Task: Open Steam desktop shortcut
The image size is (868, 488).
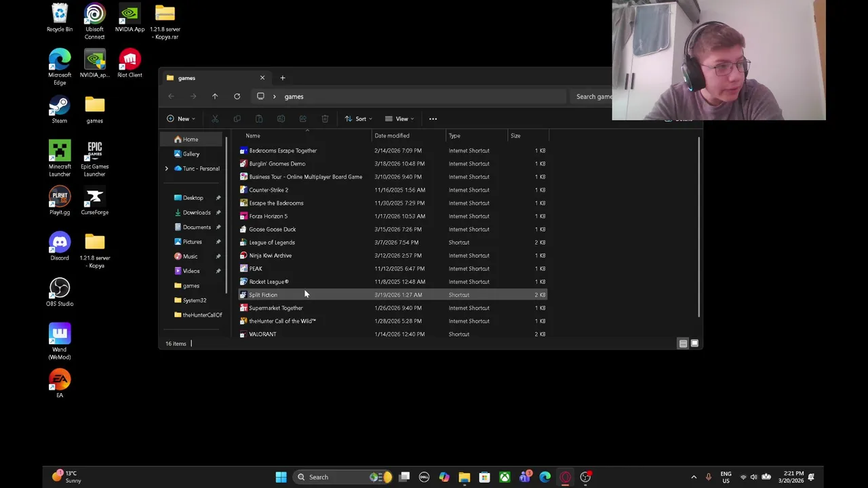Action: tap(60, 110)
